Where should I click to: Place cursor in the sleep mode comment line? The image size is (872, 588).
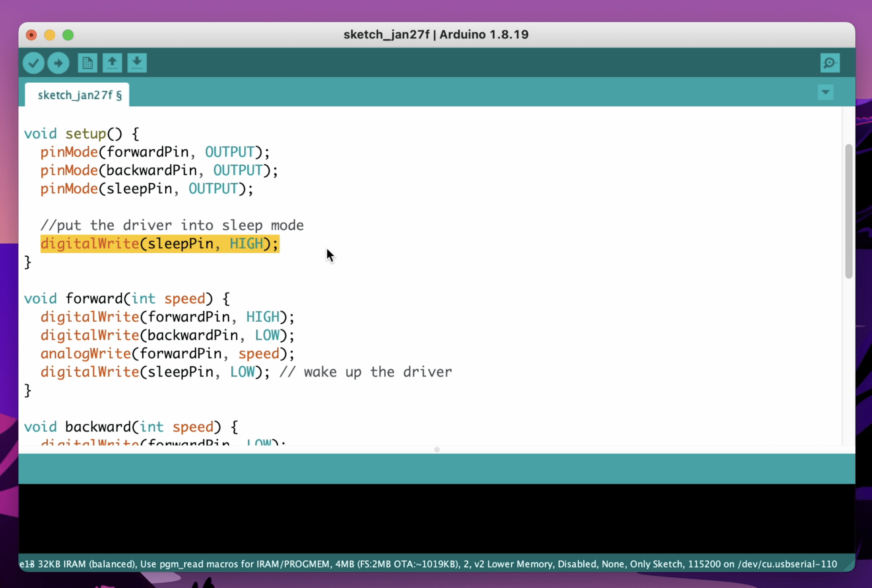pos(172,225)
